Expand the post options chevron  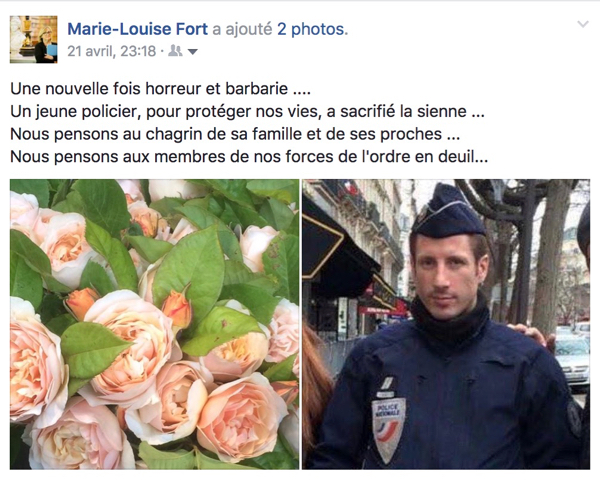click(x=582, y=24)
